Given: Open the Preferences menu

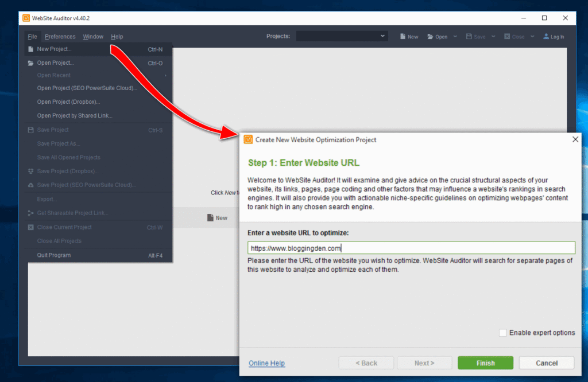Looking at the screenshot, I should (x=60, y=36).
